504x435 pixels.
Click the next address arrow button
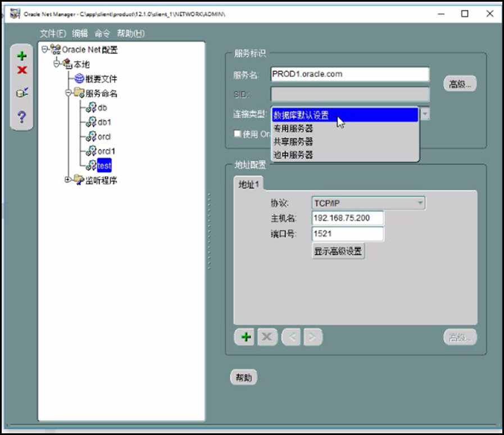coord(312,337)
